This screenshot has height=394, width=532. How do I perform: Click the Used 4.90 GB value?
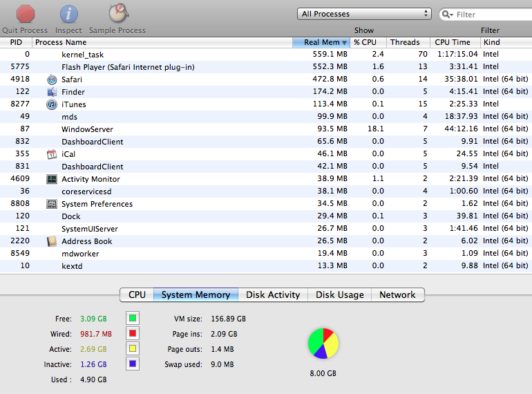(93, 379)
